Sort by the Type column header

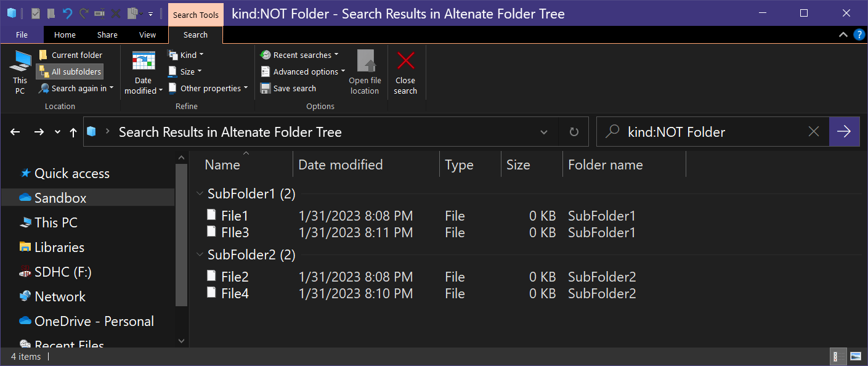click(x=470, y=165)
